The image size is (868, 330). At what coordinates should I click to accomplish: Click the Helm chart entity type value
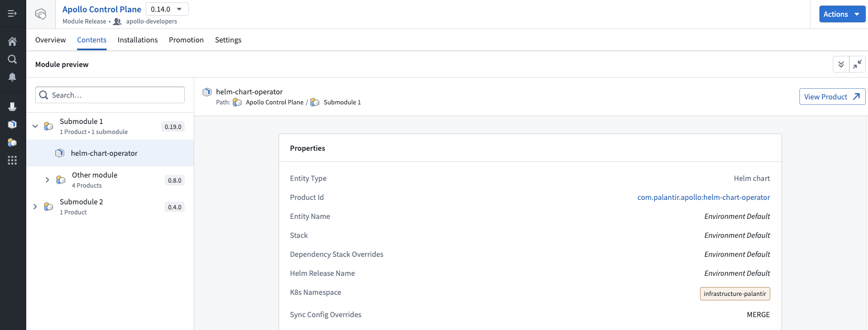[752, 179]
